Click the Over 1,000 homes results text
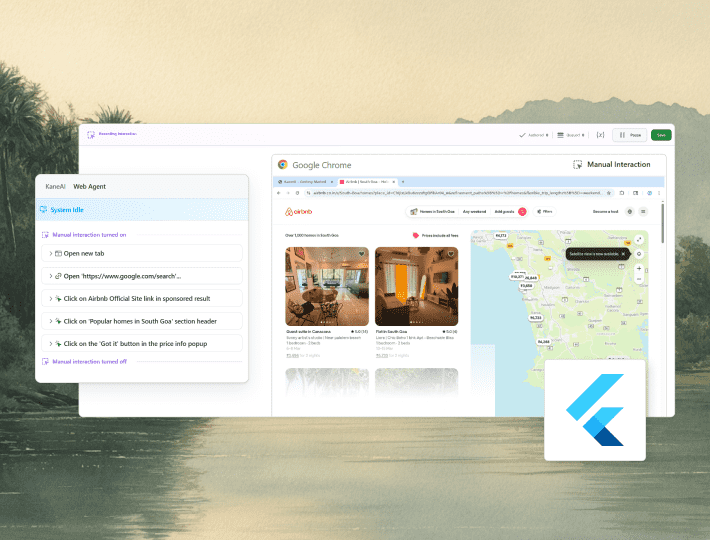710x540 pixels. [x=312, y=235]
